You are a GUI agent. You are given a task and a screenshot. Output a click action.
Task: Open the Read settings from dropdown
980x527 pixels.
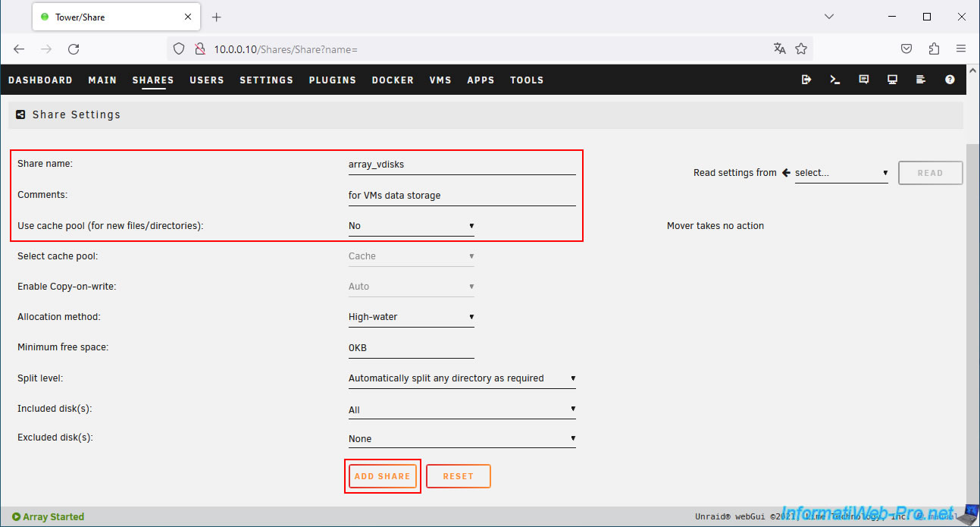click(841, 173)
